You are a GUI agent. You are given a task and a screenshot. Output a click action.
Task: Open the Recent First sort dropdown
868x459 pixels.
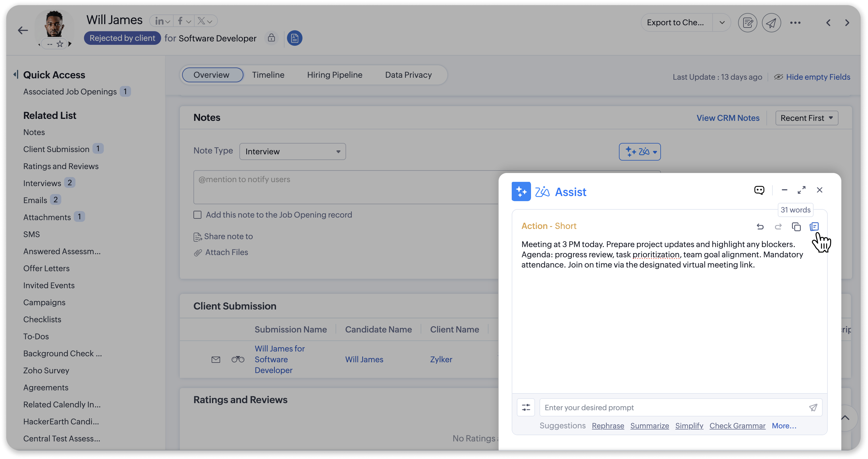tap(806, 118)
